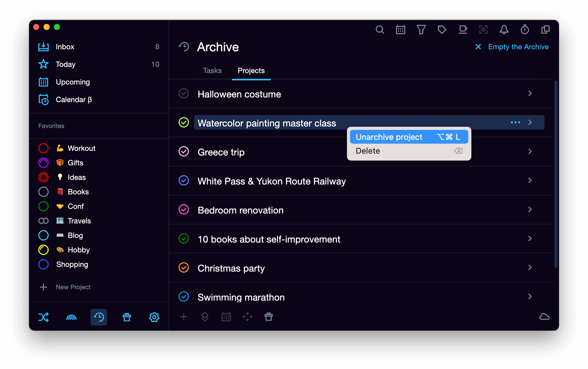Open the Books favorite project
Image resolution: width=588 pixels, height=369 pixels.
click(99, 192)
